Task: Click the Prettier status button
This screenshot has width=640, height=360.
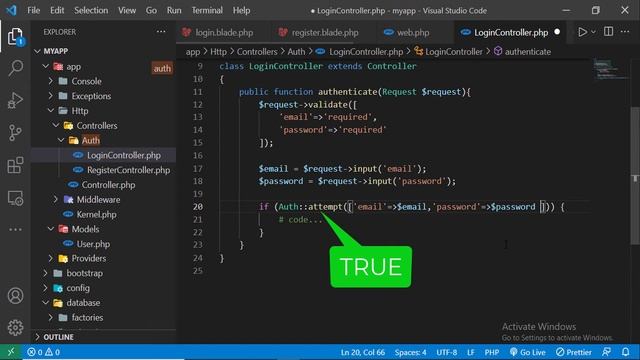Action: tap(573, 352)
